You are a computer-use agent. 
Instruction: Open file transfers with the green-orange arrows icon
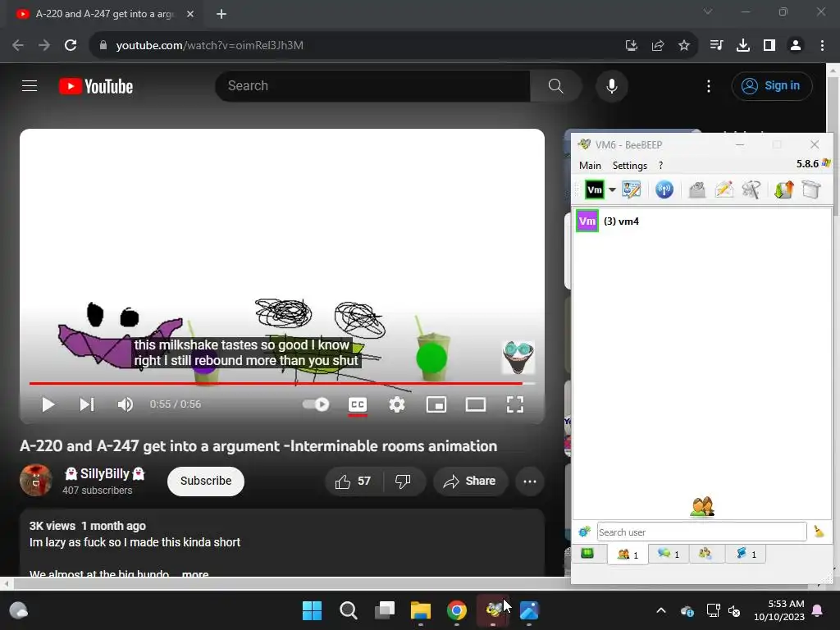click(x=783, y=189)
